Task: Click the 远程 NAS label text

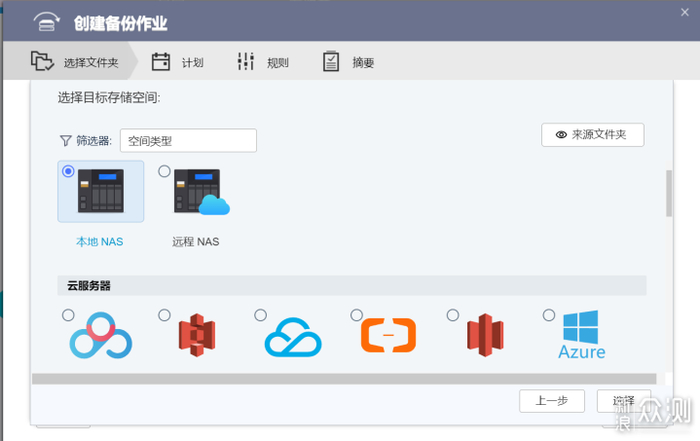Action: (x=196, y=241)
